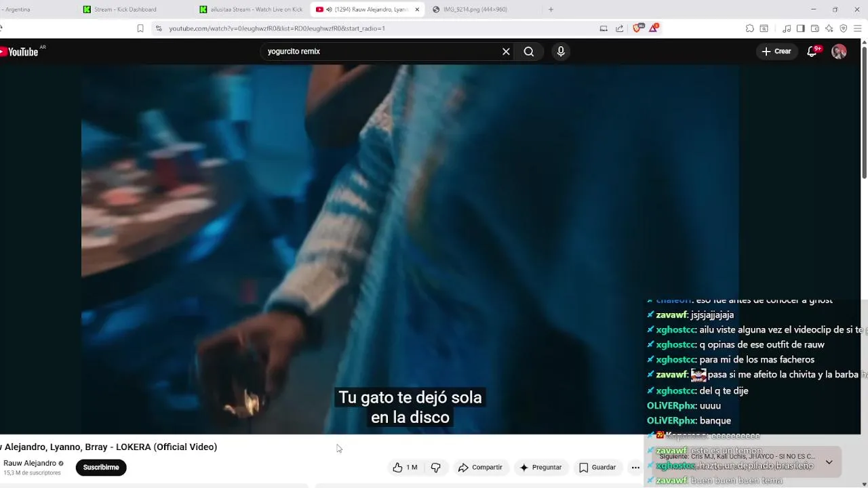Clear the search box with the X icon
868x488 pixels.
pos(506,52)
